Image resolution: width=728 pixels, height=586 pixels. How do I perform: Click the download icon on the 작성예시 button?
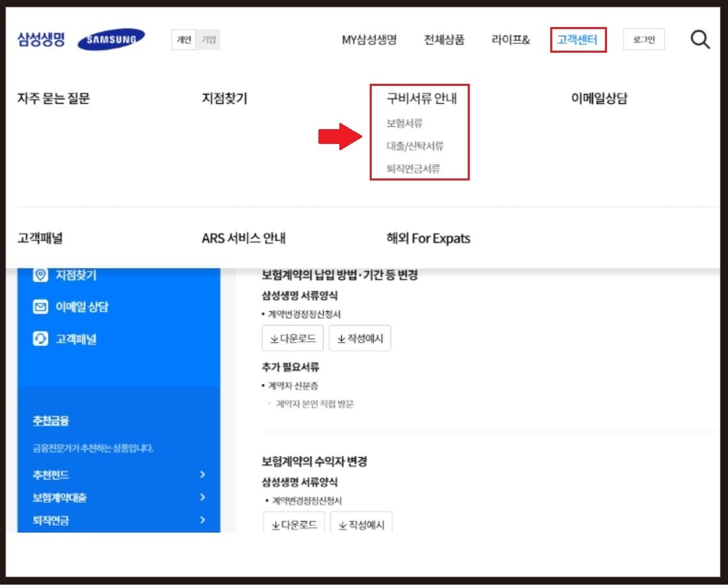pos(341,338)
